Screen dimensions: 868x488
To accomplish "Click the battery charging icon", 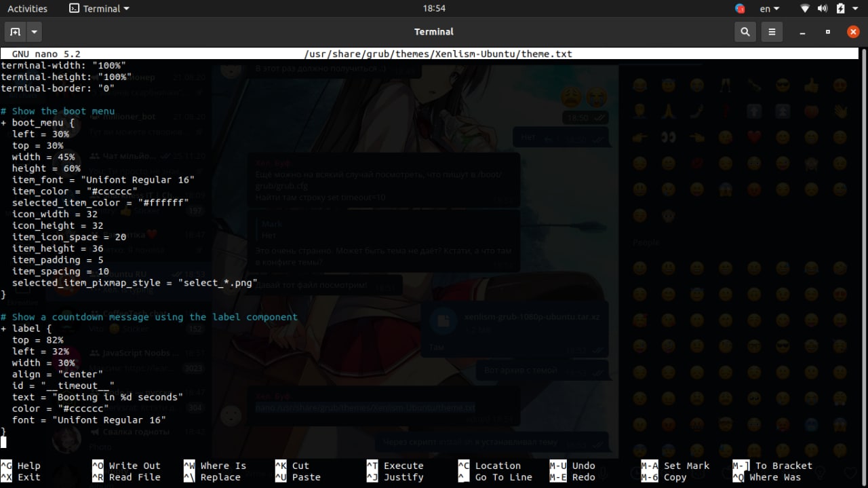I will point(841,9).
